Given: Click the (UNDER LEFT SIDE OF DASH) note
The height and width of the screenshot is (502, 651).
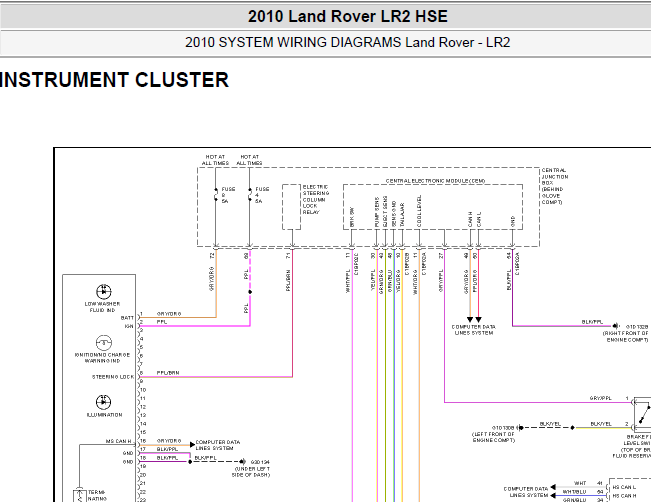Looking at the screenshot, I should click(251, 472).
